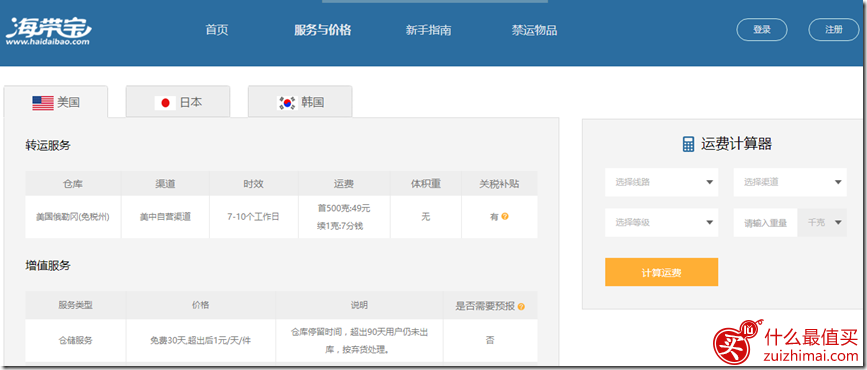
Task: Click the 关税补贴 column header
Action: (499, 184)
